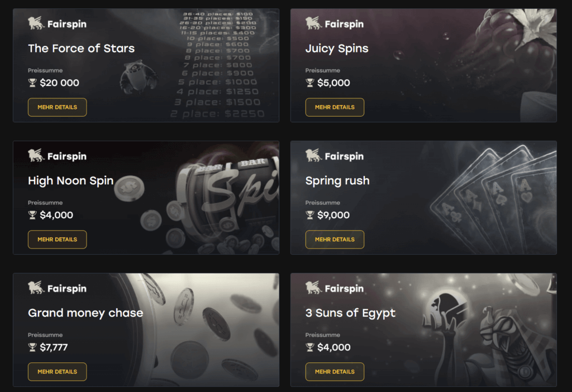This screenshot has width=572, height=392.
Task: Click trophy icon beside $9,000 prize
Action: [309, 215]
